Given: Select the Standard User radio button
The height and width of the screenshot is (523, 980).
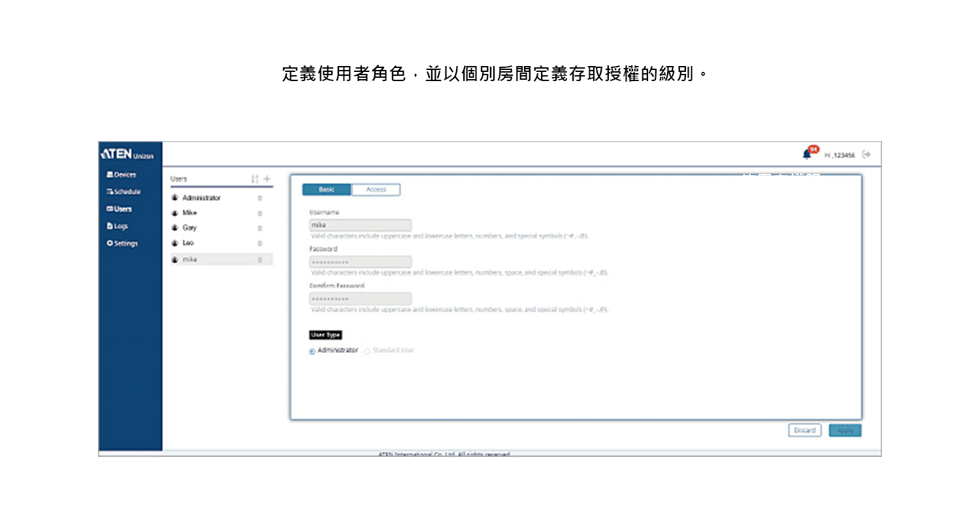Looking at the screenshot, I should (367, 351).
